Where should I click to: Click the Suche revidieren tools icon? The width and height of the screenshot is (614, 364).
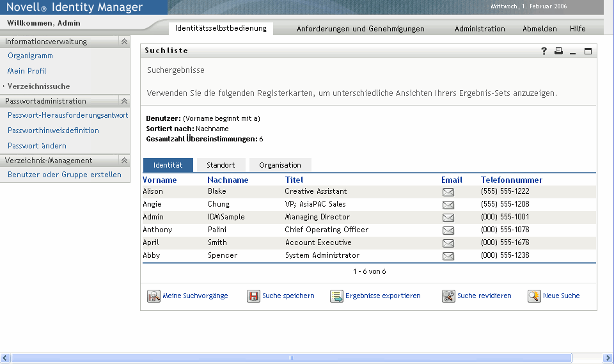[448, 296]
